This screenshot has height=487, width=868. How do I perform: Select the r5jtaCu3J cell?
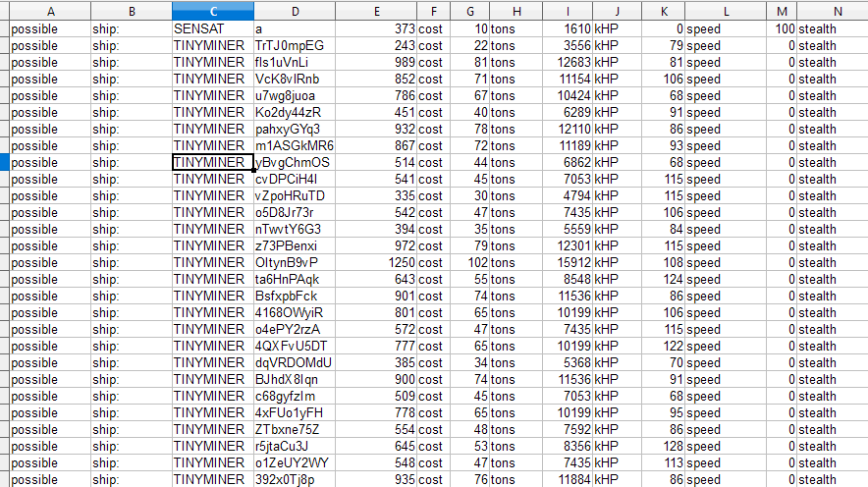pos(295,446)
